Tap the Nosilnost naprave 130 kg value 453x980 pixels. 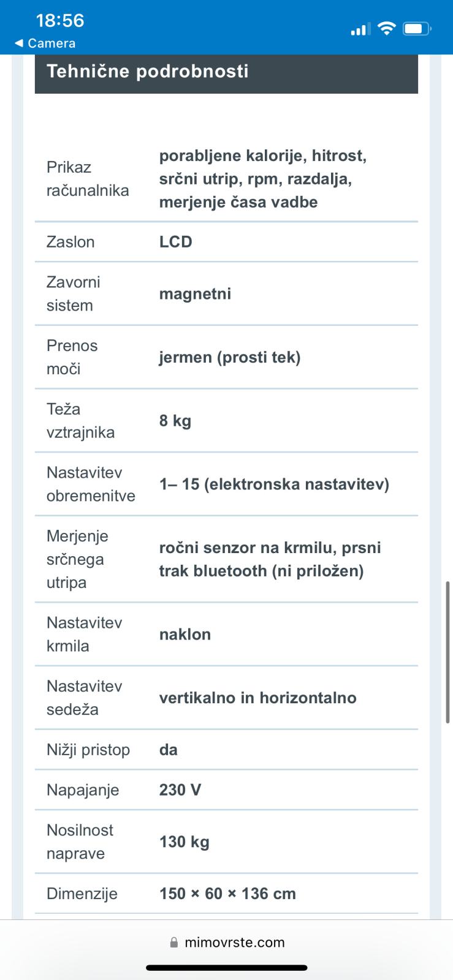point(184,842)
